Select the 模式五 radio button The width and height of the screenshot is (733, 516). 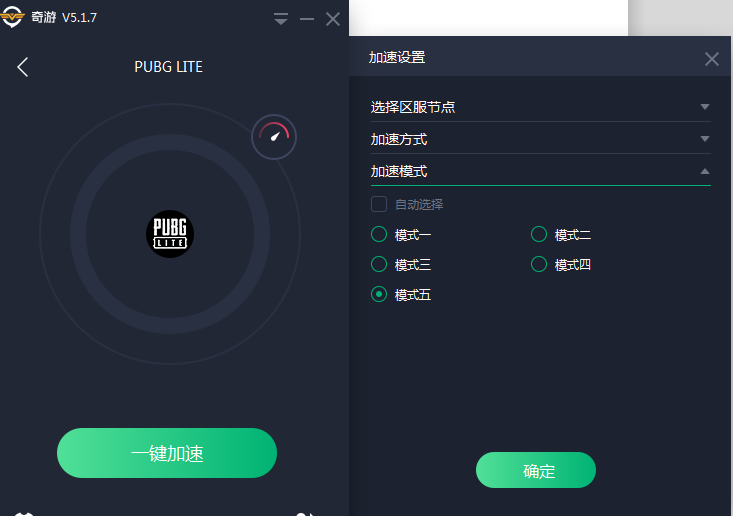click(x=379, y=294)
